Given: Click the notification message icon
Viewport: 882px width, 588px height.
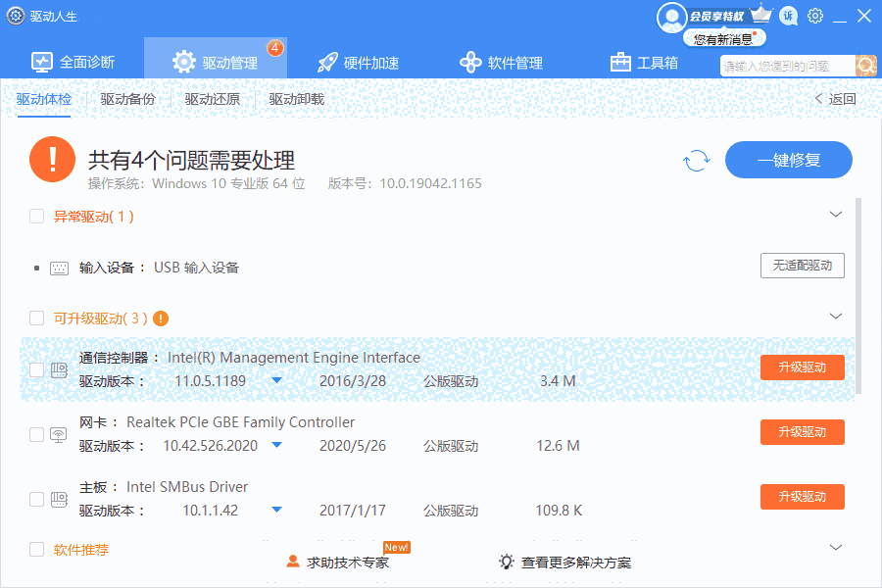Looking at the screenshot, I should [x=788, y=16].
